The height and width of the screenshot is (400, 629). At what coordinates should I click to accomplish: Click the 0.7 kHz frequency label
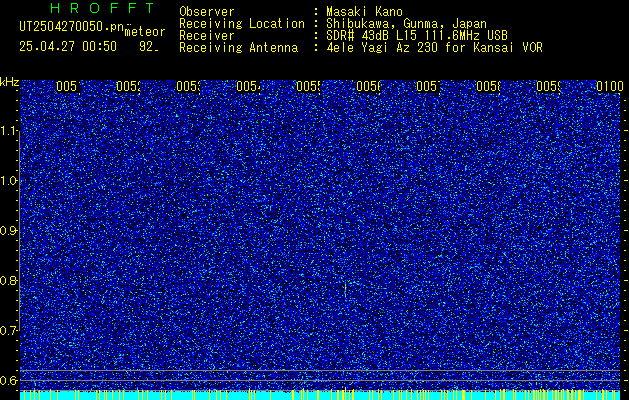pos(9,330)
